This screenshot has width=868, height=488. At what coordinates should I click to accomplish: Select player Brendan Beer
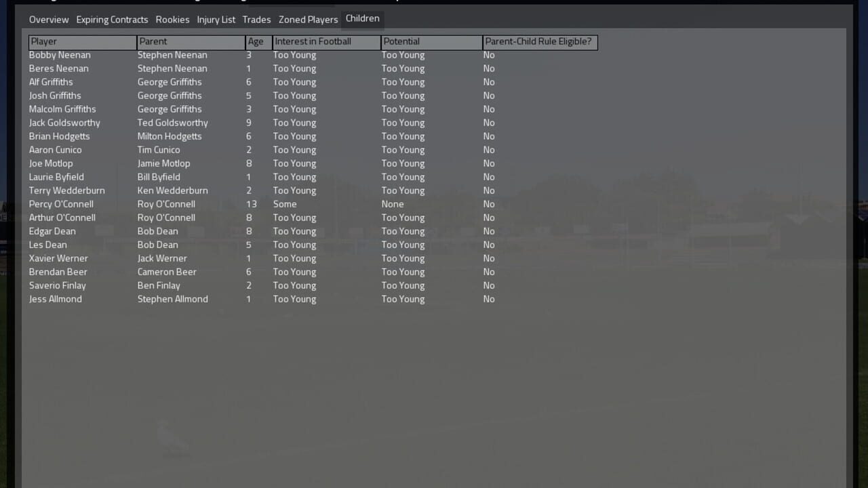[x=58, y=272]
